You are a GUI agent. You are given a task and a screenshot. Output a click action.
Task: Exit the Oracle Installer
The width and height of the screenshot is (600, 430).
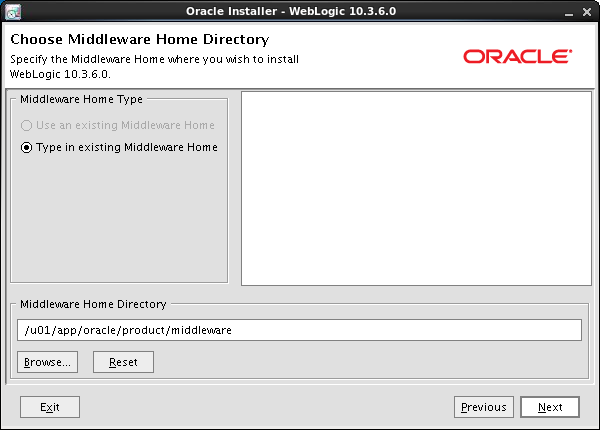point(50,407)
